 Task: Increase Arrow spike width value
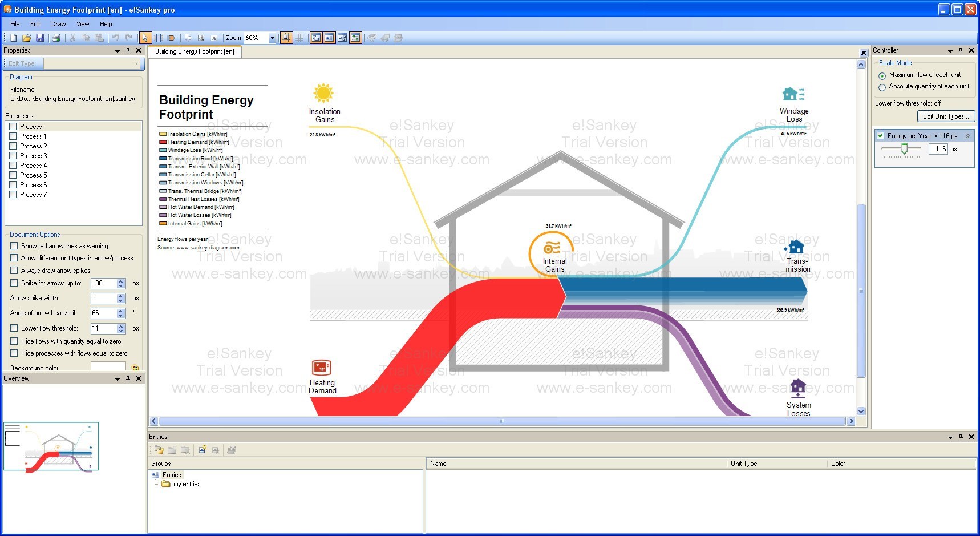pyautogui.click(x=120, y=296)
